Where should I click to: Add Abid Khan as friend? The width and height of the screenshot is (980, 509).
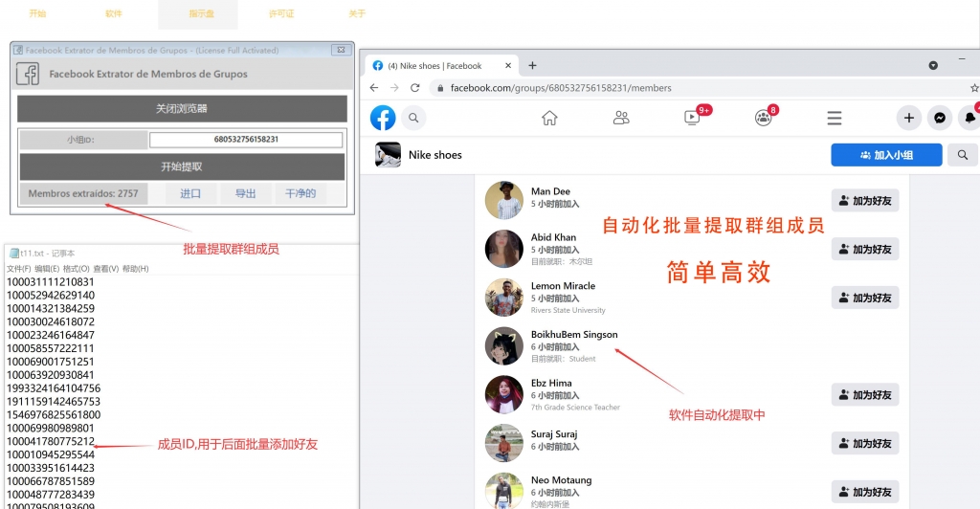865,249
